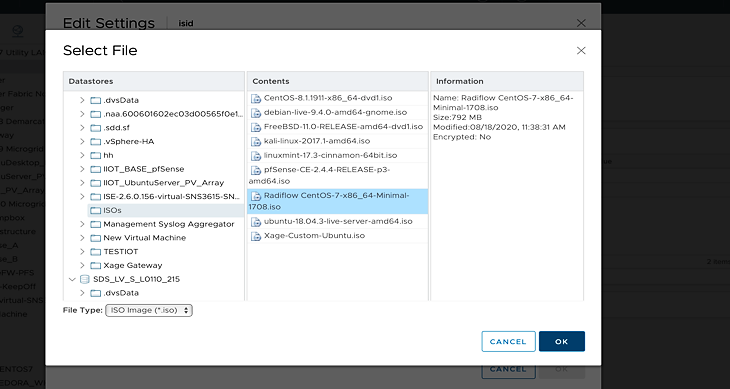
Task: Select the ISOs folder in Datastores
Action: 165,210
